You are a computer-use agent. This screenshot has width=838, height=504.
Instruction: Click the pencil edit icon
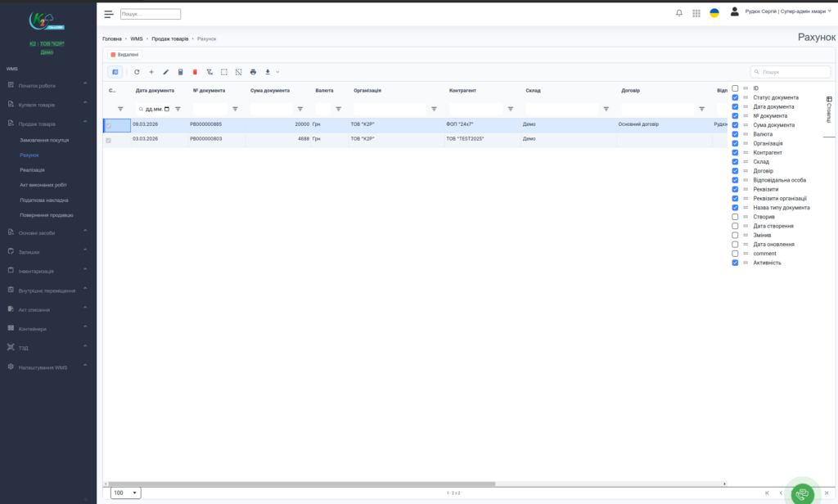coord(166,72)
